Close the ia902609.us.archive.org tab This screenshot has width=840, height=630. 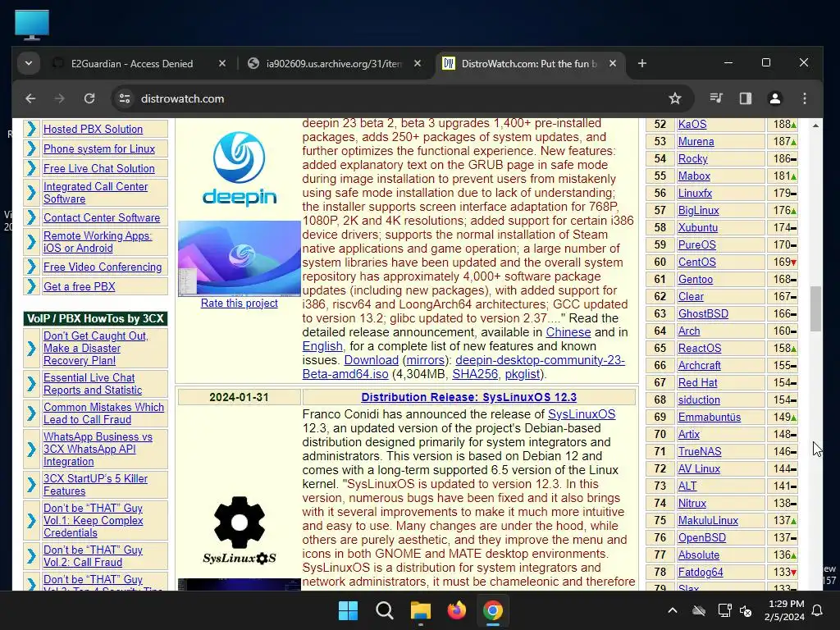418,64
